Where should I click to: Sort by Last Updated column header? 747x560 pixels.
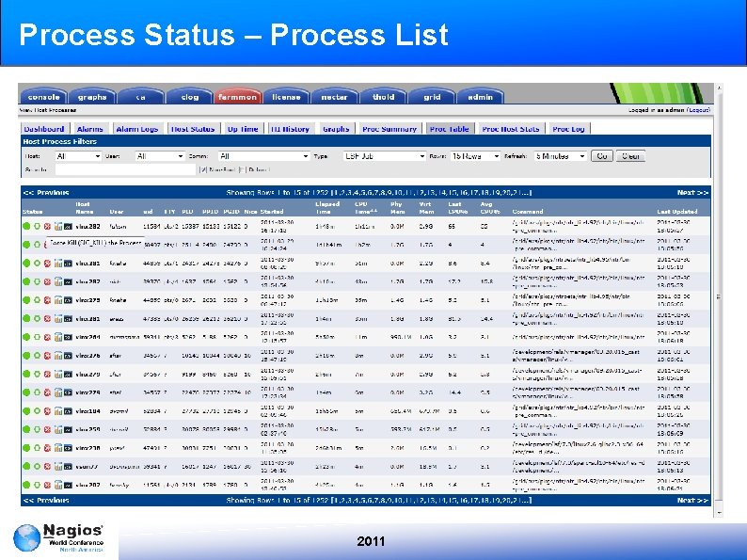(677, 212)
